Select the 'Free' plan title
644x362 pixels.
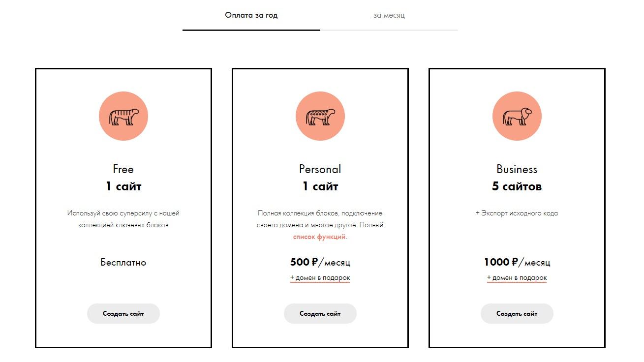coord(123,169)
